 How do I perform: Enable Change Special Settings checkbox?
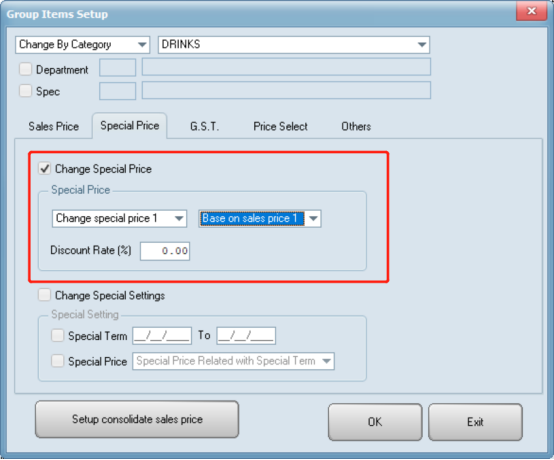[45, 295]
